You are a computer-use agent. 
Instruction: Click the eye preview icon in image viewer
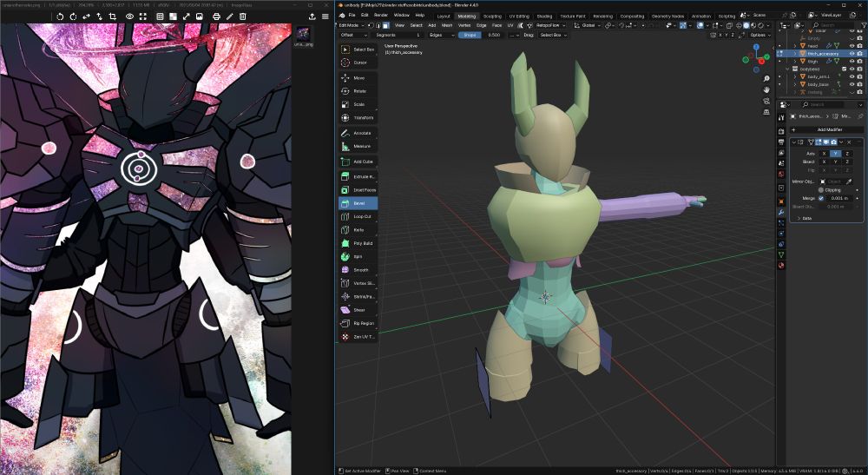pyautogui.click(x=129, y=16)
